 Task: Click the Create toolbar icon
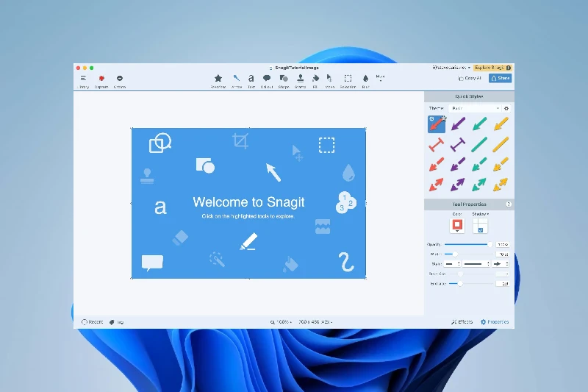[120, 81]
